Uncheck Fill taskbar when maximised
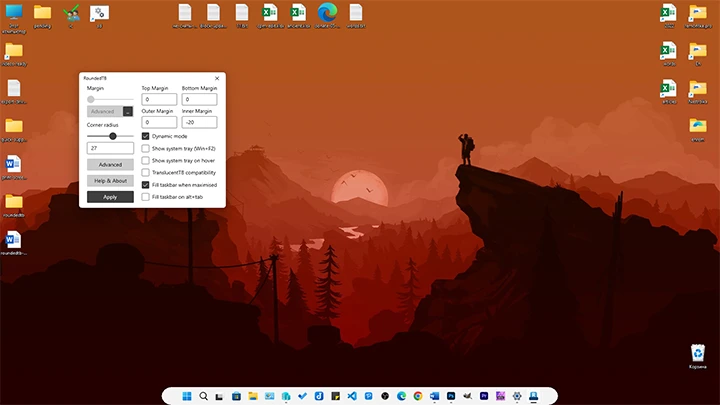 (146, 185)
